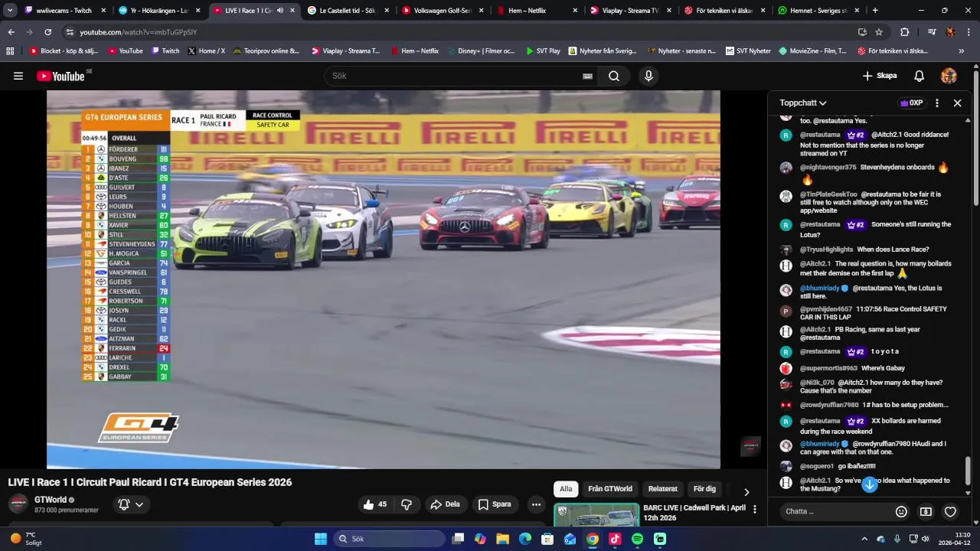Viewport: 980px width, 551px height.
Task: Open more actions menu under the video
Action: pos(536,504)
